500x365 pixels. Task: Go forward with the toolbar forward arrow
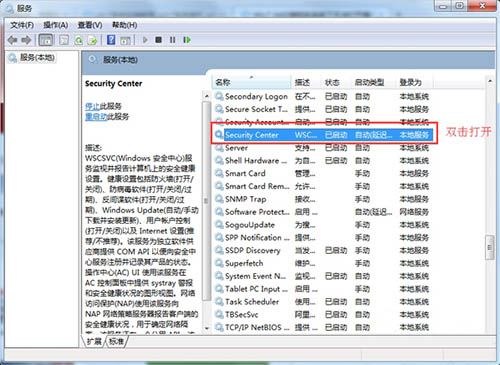coord(26,40)
